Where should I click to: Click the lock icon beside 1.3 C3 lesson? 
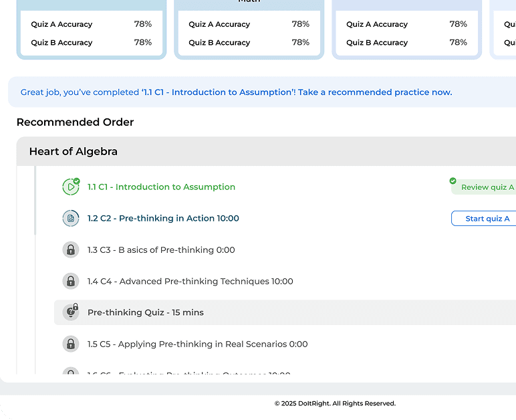coord(70,250)
